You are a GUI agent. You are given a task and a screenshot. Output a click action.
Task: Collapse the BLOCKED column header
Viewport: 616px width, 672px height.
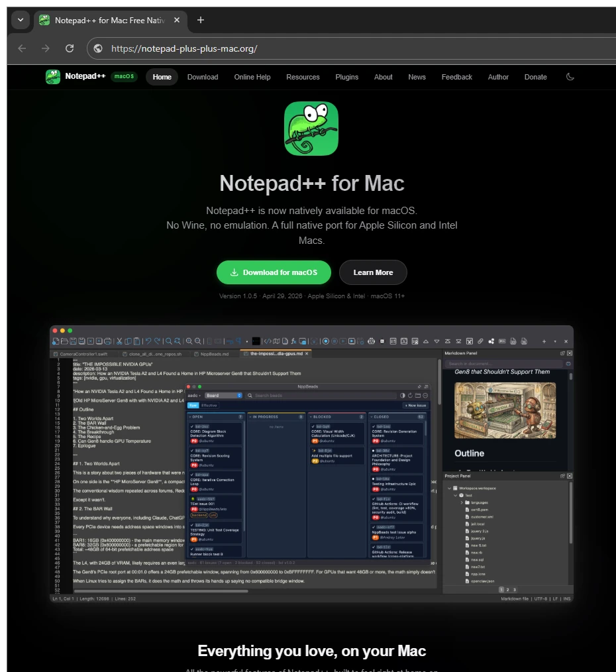311,417
